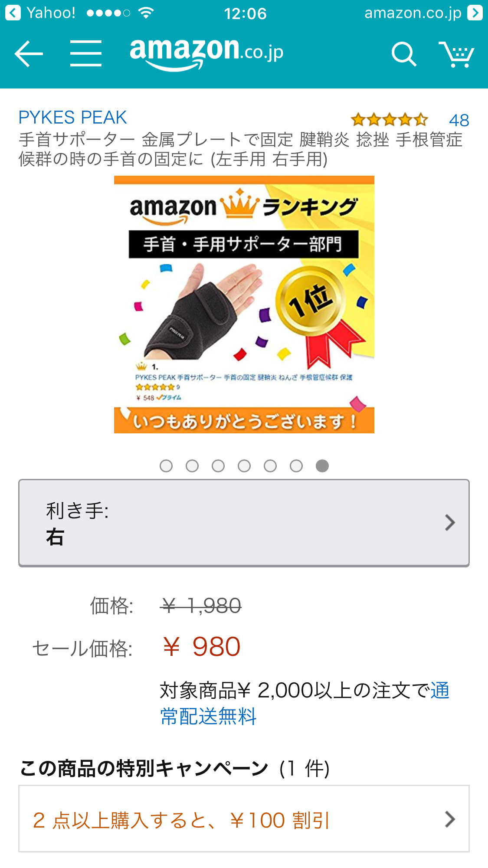The height and width of the screenshot is (868, 488).
Task: Open the hamburger menu
Action: [86, 53]
